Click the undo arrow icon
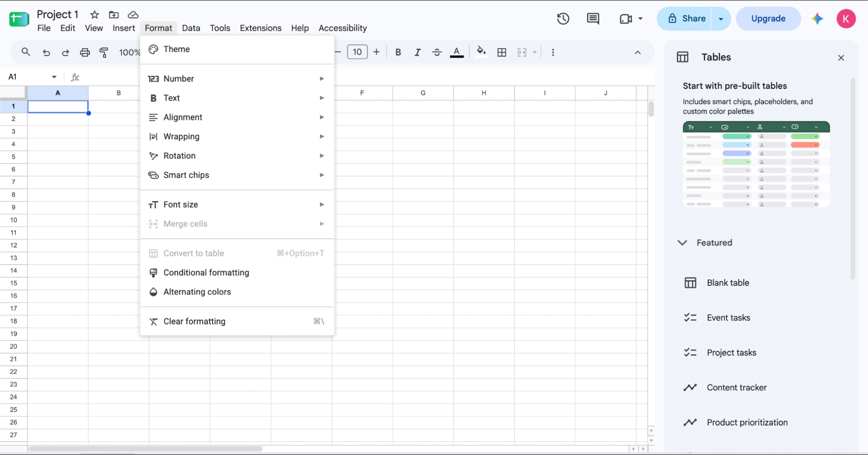 coord(46,52)
